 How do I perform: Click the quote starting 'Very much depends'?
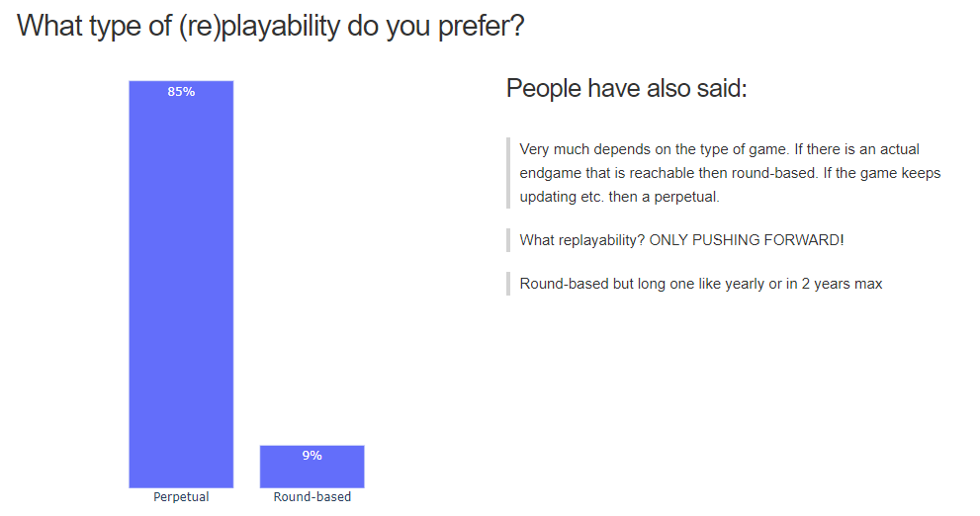pyautogui.click(x=730, y=173)
